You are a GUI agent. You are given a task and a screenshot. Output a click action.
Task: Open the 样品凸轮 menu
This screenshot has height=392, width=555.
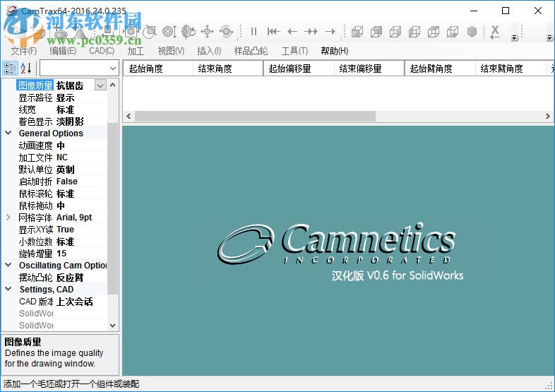tap(251, 51)
